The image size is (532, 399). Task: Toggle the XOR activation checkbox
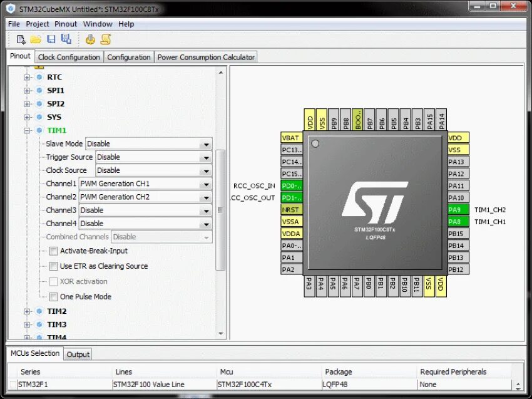(53, 281)
